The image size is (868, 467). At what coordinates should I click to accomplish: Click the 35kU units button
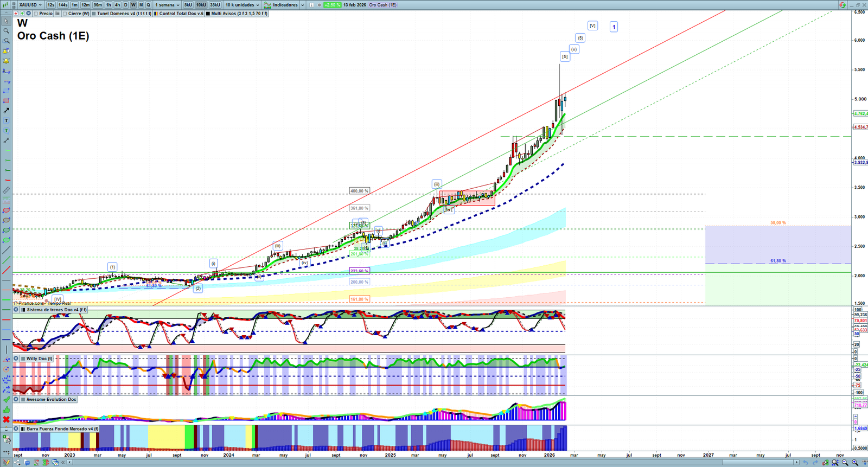(x=215, y=5)
